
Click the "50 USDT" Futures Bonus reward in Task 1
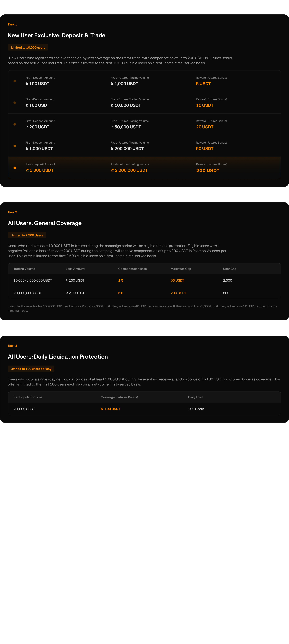[x=205, y=149]
